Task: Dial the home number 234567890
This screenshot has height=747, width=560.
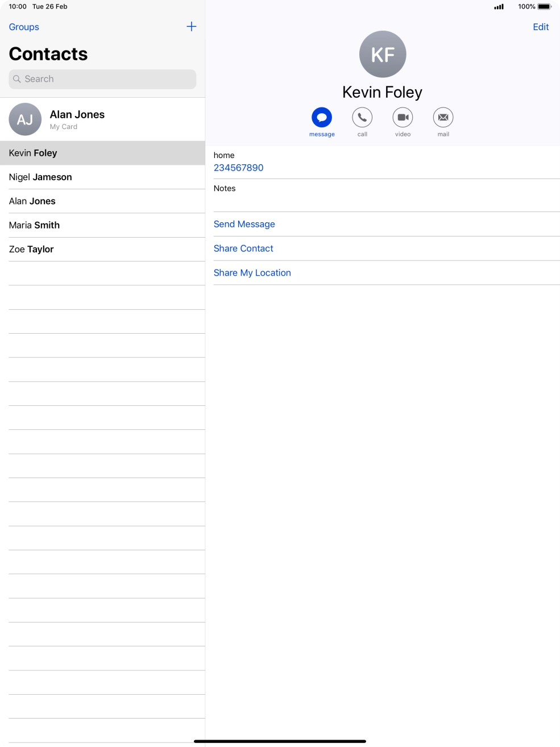Action: click(238, 168)
